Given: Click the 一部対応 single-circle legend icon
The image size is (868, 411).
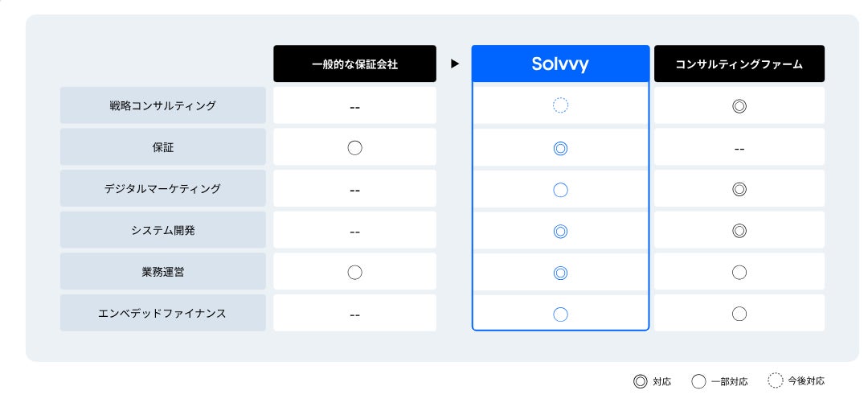Looking at the screenshot, I should click(x=698, y=381).
